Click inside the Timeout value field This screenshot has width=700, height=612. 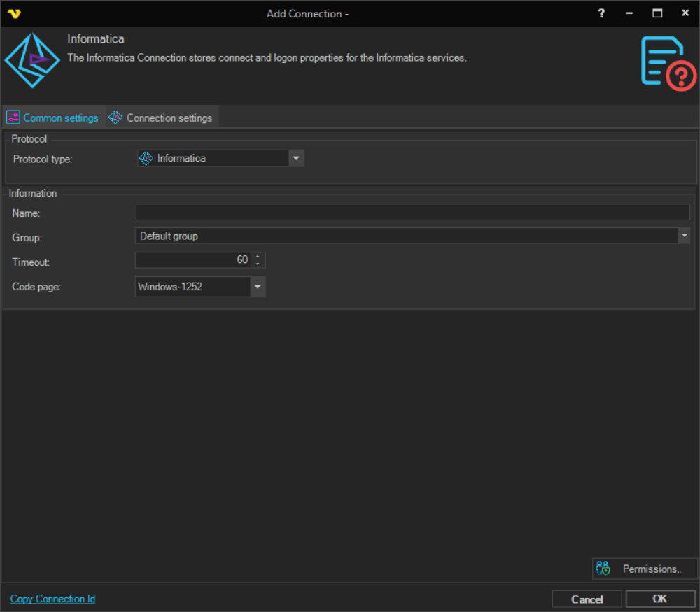pyautogui.click(x=192, y=260)
